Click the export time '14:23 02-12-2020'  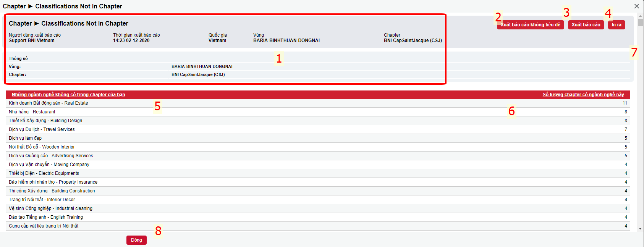tap(131, 40)
